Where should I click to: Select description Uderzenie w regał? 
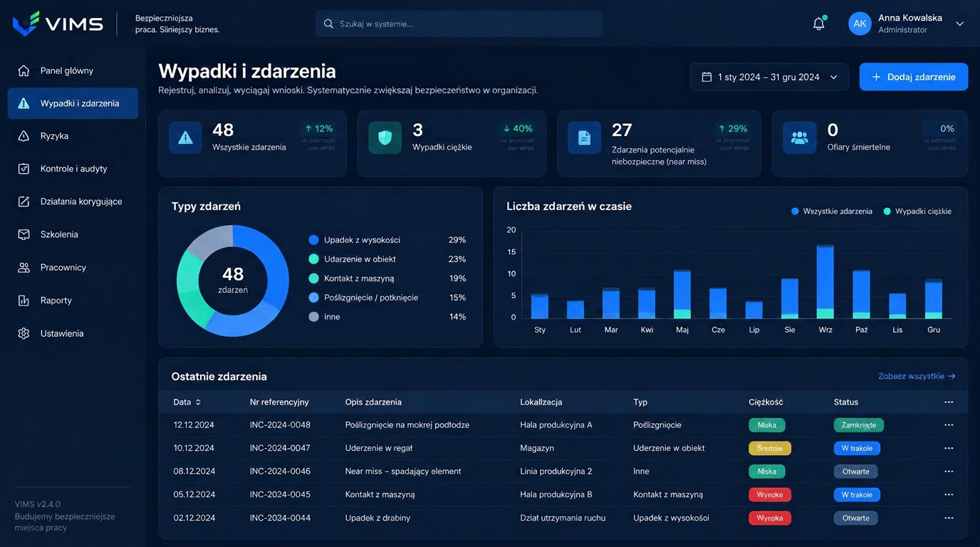[379, 449]
